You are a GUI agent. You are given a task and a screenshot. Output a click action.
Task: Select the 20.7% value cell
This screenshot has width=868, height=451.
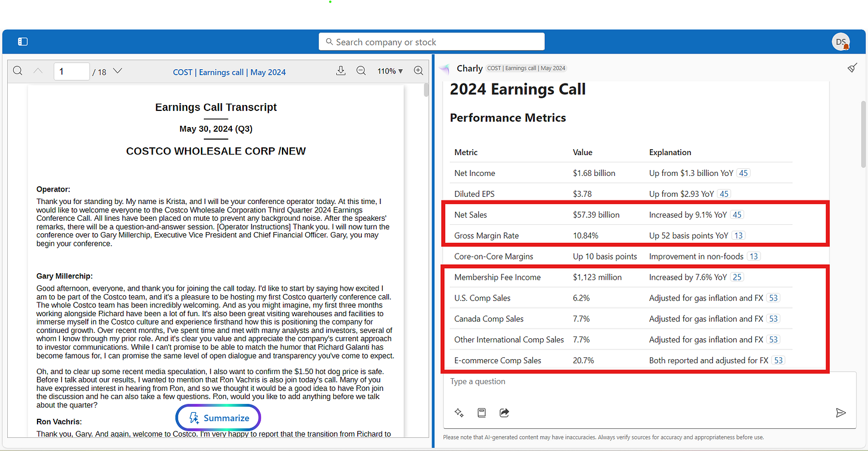click(584, 360)
